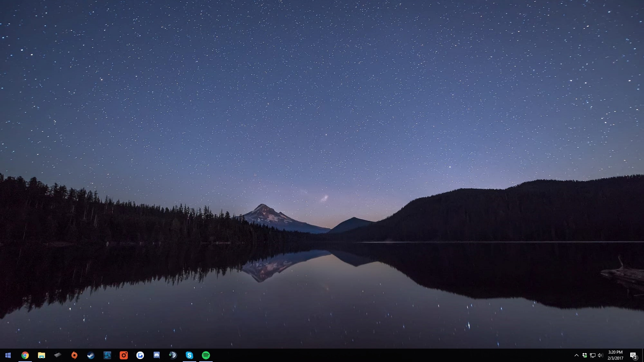The width and height of the screenshot is (644, 362).
Task: Open the orange camera app icon
Action: [x=124, y=355]
